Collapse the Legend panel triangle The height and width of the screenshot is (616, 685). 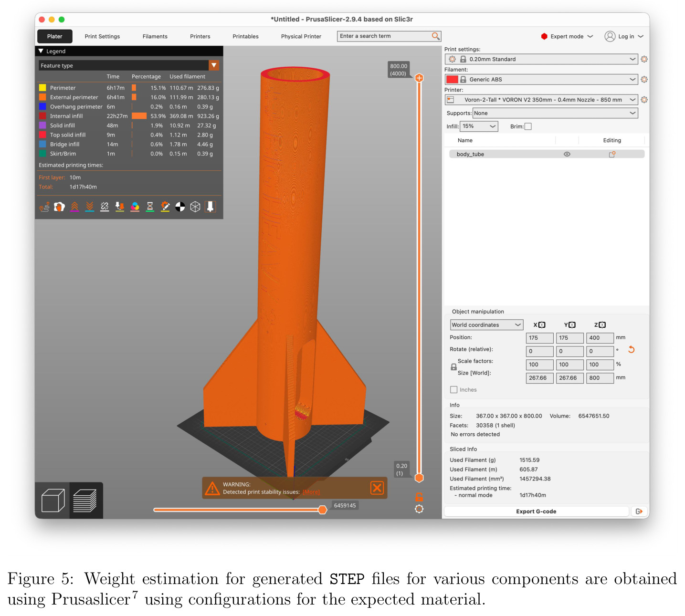[41, 51]
